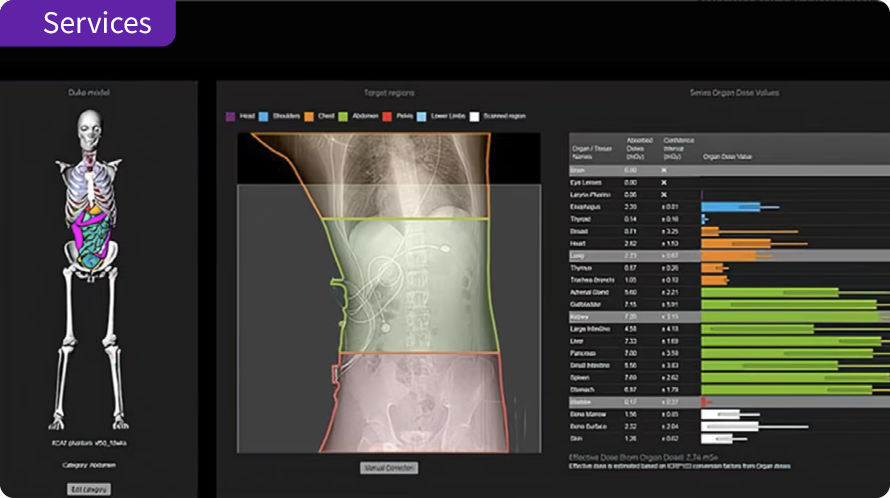Click the Organ / Tissue Names column header
The width and height of the screenshot is (890, 498).
coord(591,152)
